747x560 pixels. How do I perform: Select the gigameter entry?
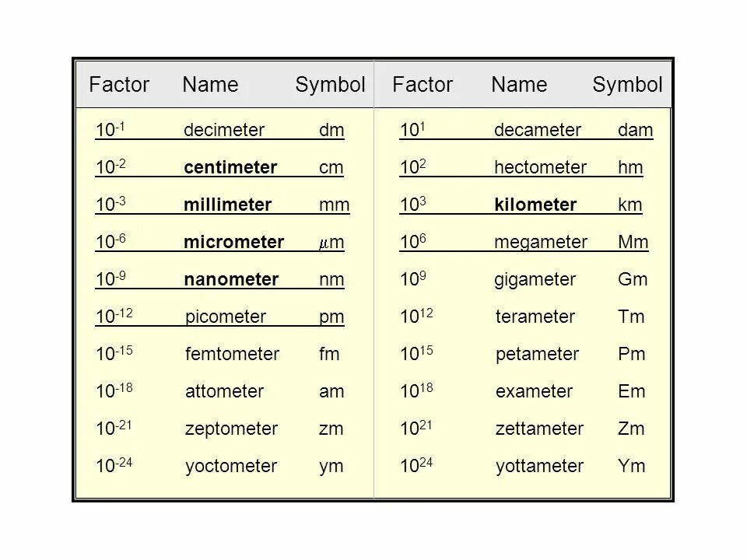coord(535,280)
